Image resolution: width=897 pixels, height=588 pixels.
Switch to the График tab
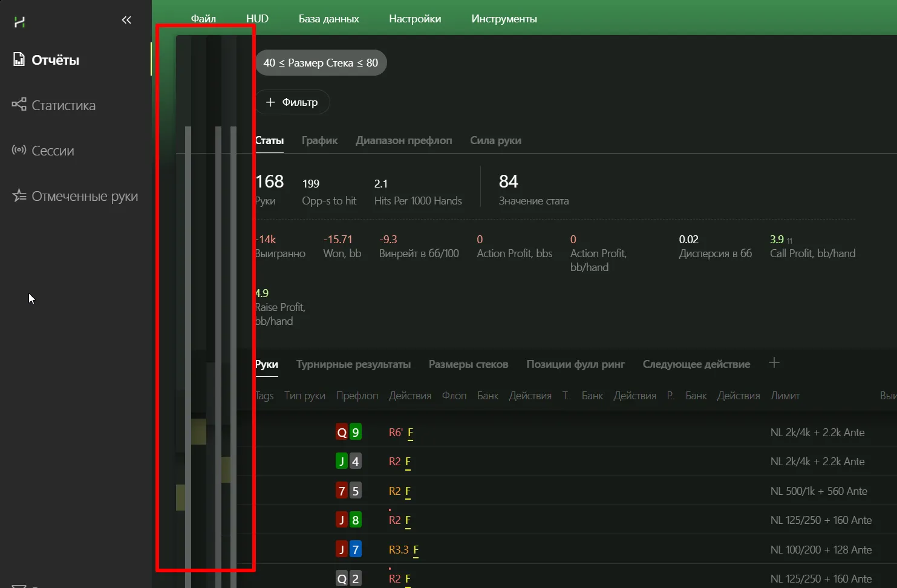(319, 140)
